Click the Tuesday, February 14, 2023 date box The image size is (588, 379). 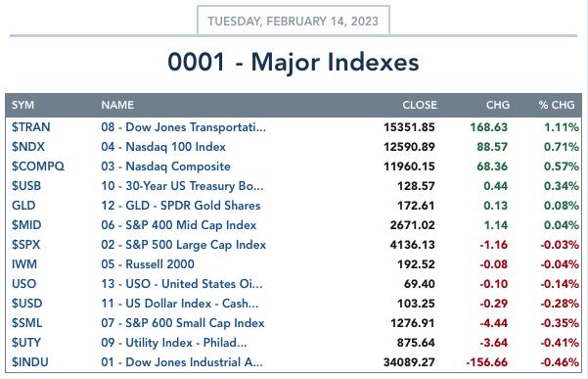(x=294, y=21)
